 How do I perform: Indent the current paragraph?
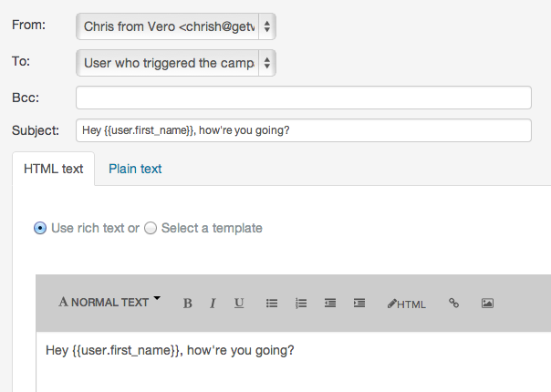[359, 304]
